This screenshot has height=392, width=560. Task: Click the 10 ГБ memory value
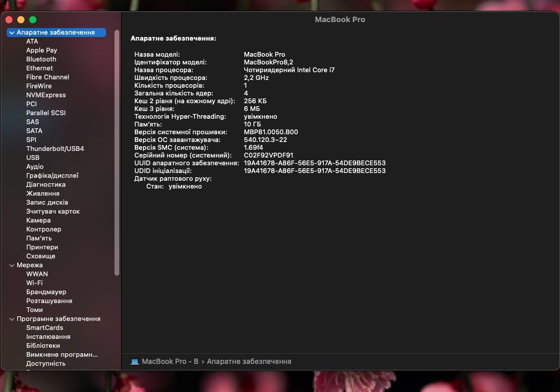coord(252,124)
